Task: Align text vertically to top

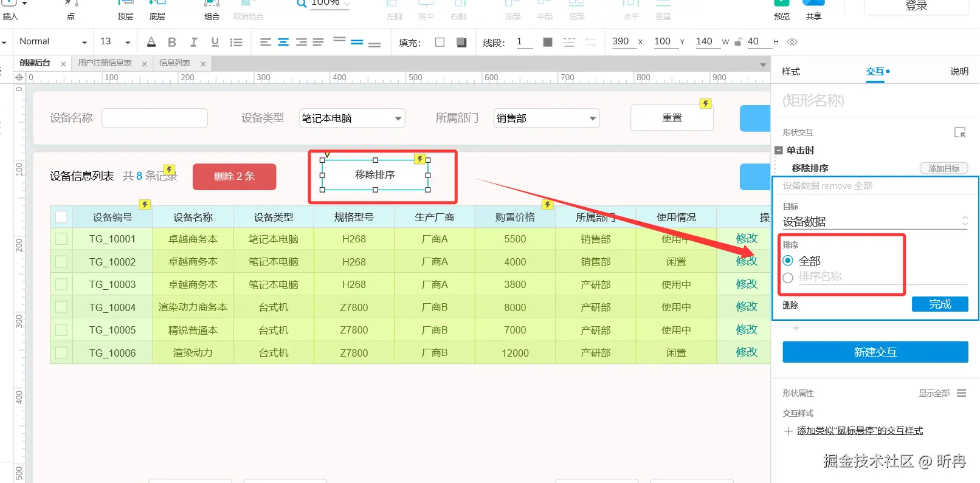Action: point(339,40)
